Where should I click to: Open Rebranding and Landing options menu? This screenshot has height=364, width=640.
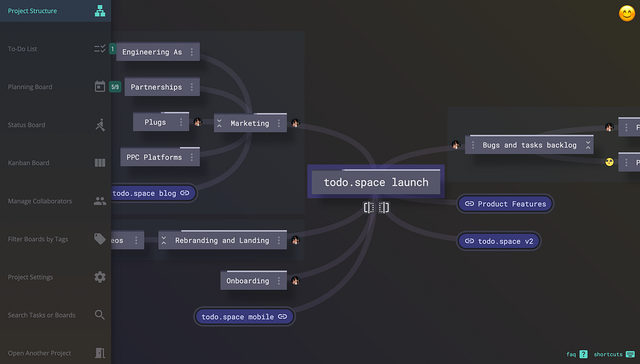(279, 240)
